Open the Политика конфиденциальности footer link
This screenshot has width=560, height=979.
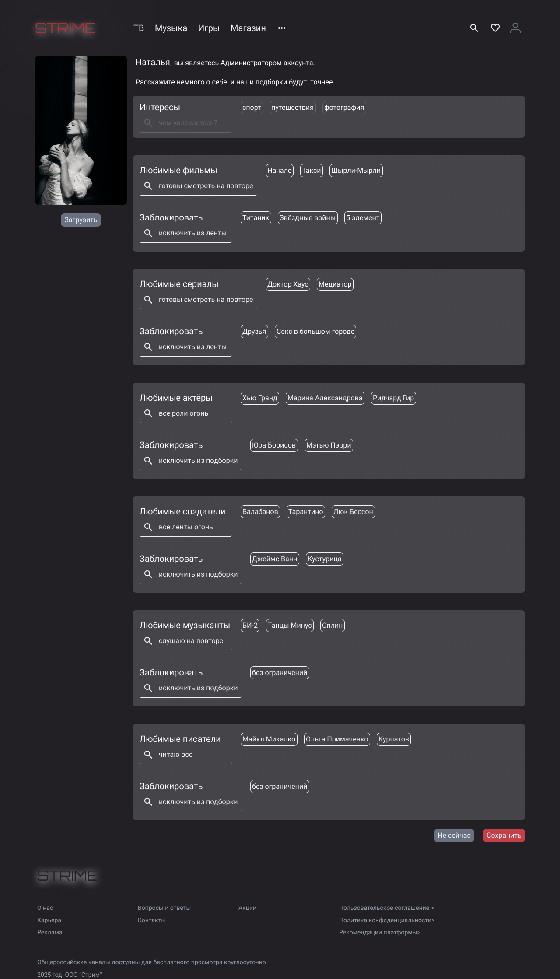pos(387,920)
